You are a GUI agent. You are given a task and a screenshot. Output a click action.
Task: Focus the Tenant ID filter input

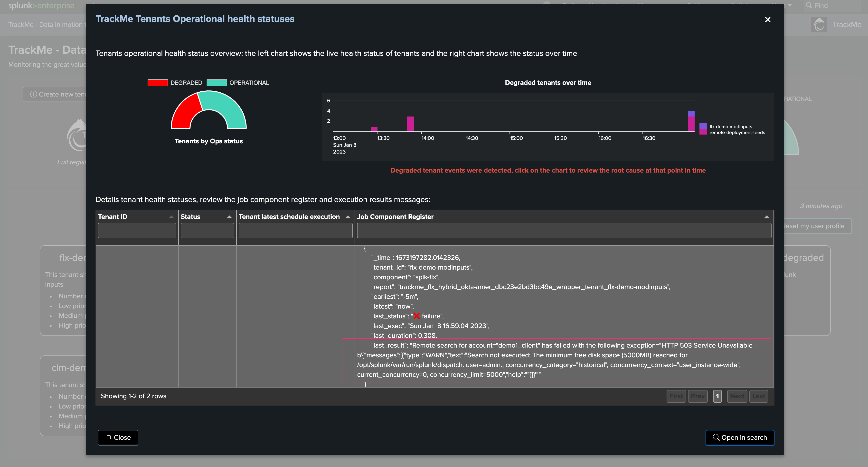point(137,231)
